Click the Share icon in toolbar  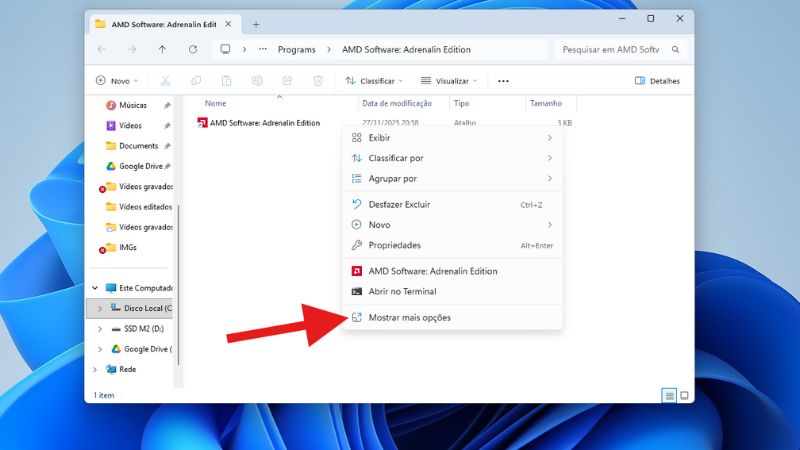point(288,81)
